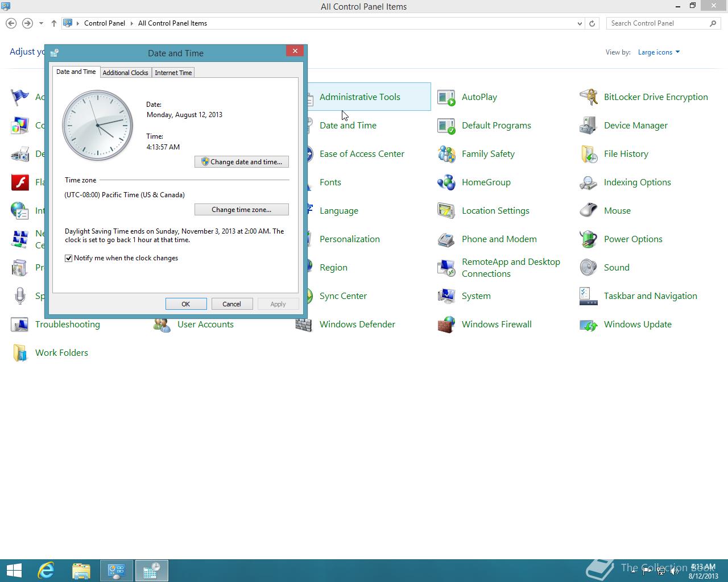Click the Location Settings icon
728x582 pixels.
(x=446, y=211)
